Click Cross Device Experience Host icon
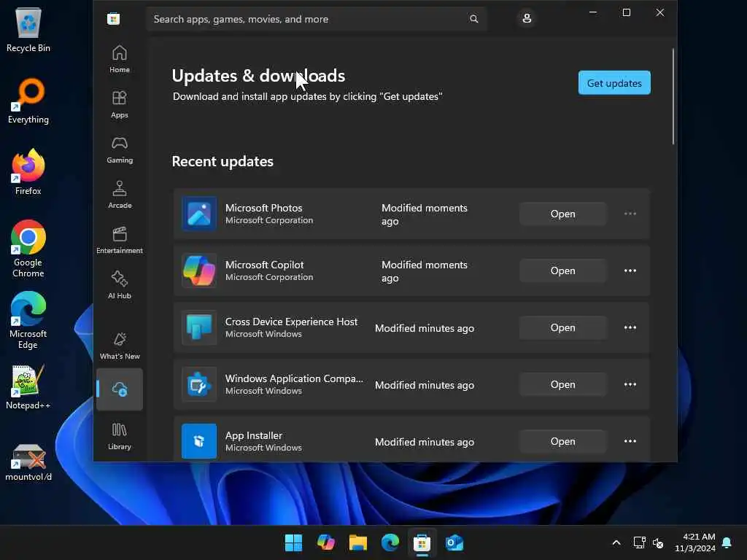Image resolution: width=747 pixels, height=560 pixels. tap(199, 327)
